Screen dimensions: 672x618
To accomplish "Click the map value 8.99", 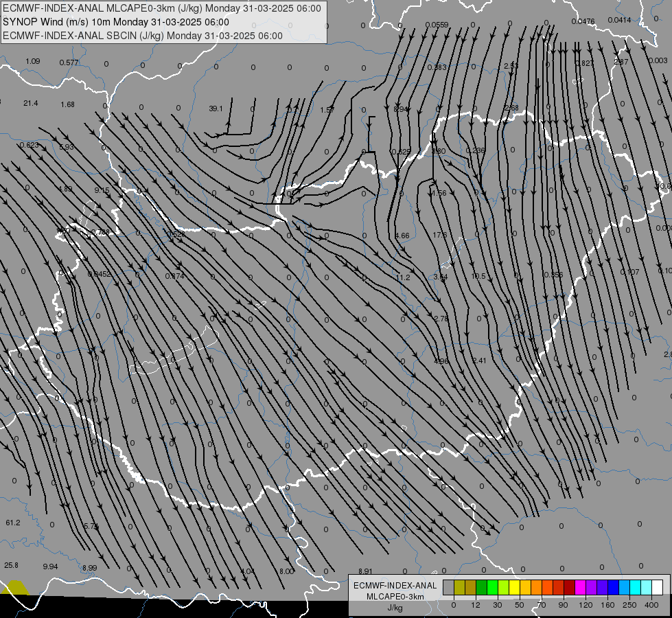I will (89, 568).
